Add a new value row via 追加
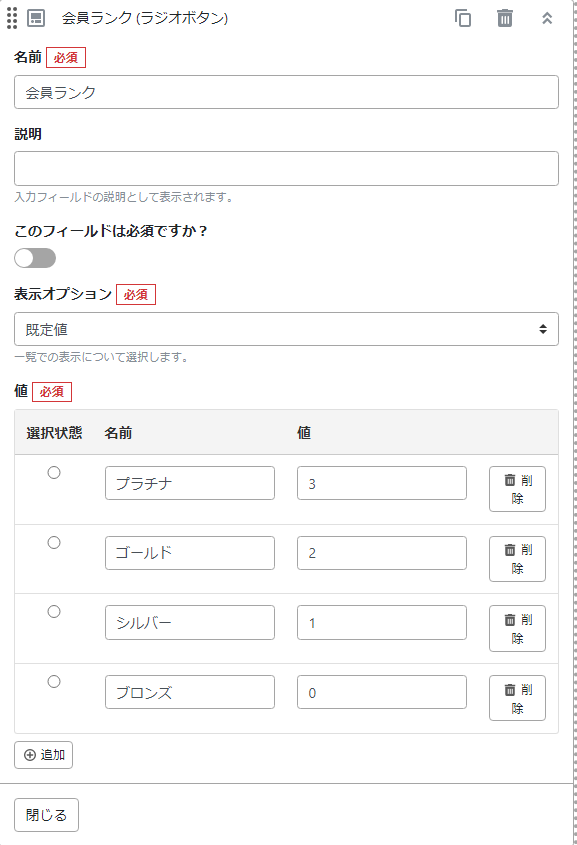577x845 pixels. click(x=41, y=755)
